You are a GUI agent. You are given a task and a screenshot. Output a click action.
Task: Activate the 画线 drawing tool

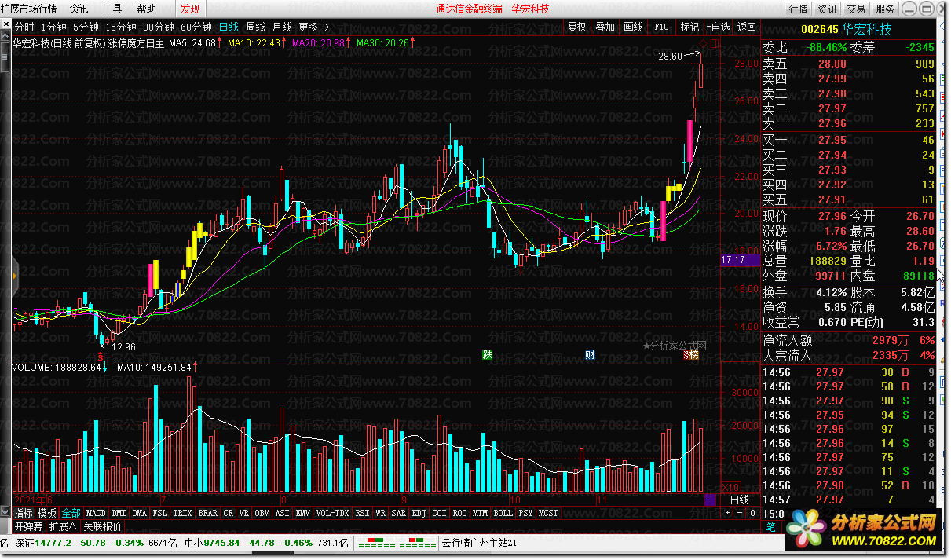tap(633, 27)
